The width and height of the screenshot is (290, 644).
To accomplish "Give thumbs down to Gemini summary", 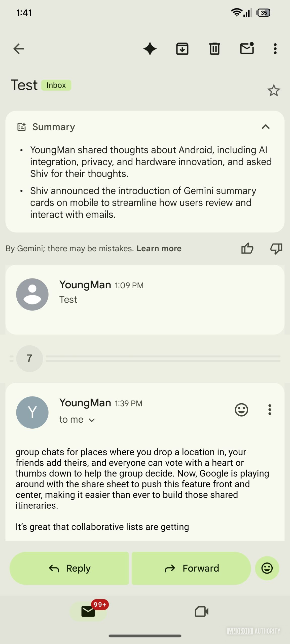I will coord(276,249).
